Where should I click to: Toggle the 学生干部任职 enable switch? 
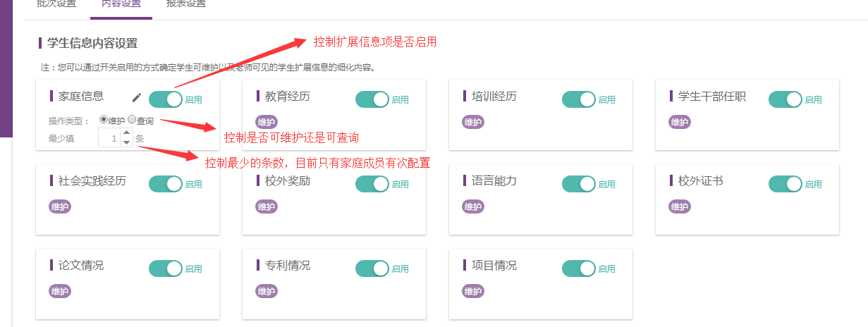[786, 99]
